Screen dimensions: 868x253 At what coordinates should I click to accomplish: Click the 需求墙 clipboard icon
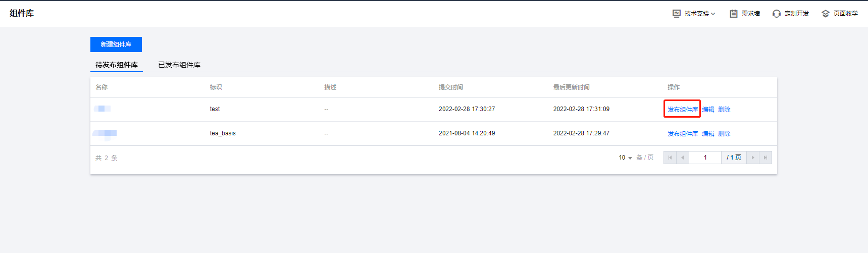[x=734, y=14]
